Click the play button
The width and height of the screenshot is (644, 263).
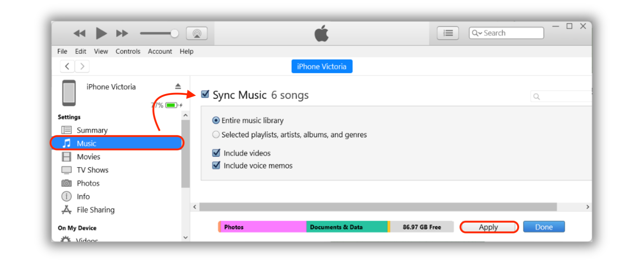(101, 33)
